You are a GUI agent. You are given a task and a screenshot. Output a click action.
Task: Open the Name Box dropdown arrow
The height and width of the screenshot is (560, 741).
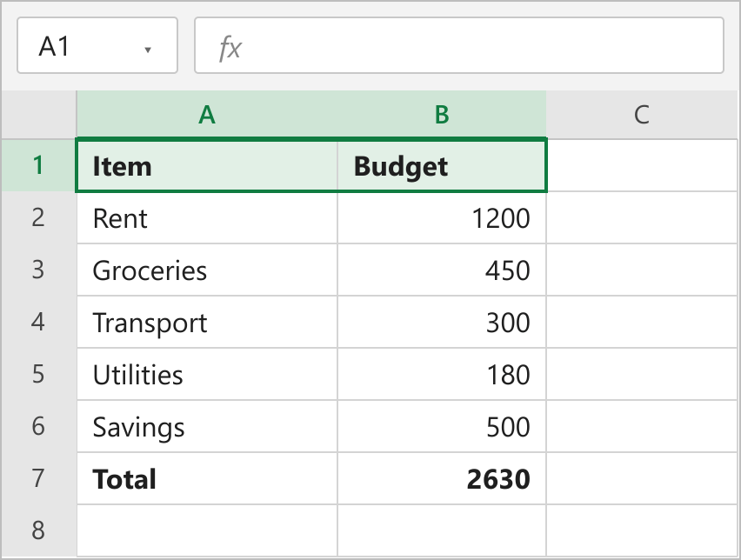click(148, 50)
